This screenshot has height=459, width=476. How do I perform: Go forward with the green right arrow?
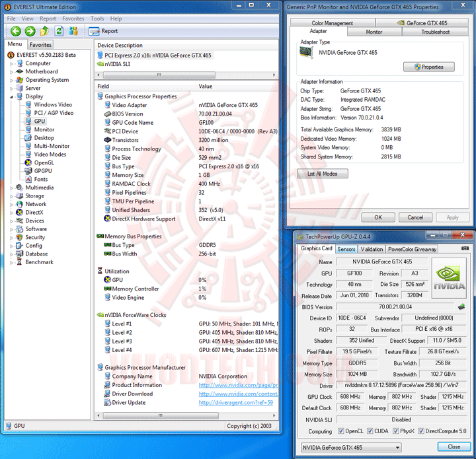30,31
